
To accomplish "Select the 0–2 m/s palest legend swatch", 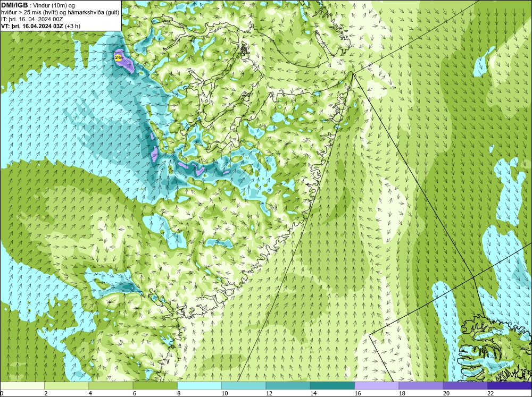I will pyautogui.click(x=22, y=386).
